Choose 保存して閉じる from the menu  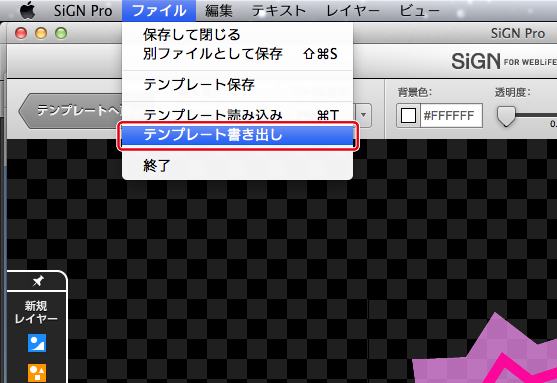237,35
